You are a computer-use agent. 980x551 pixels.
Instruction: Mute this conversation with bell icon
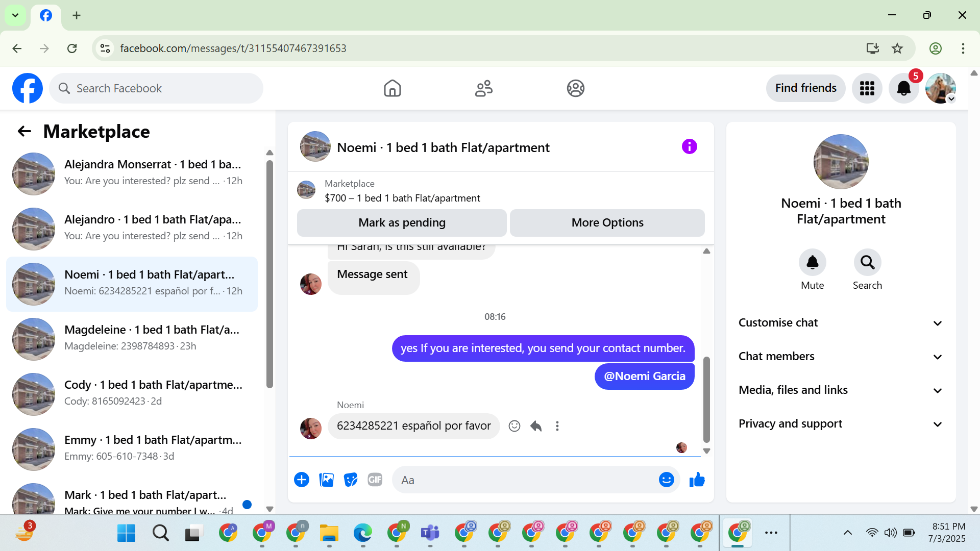pos(812,263)
